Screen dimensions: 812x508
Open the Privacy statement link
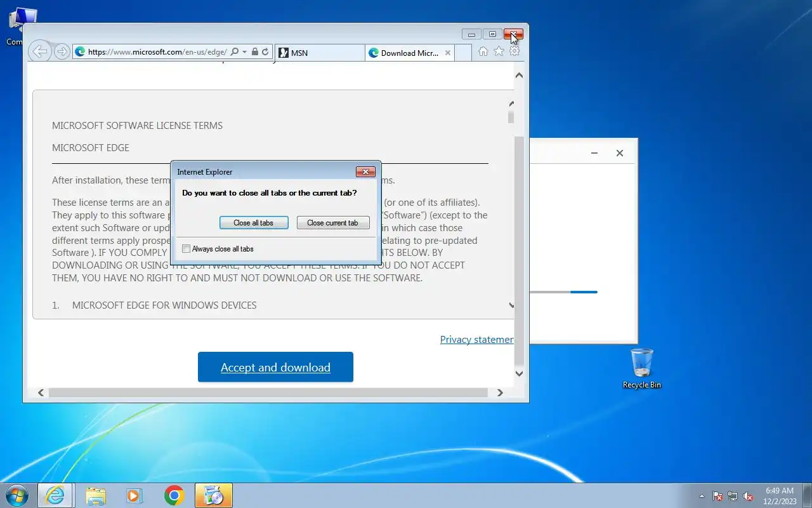pyautogui.click(x=476, y=340)
